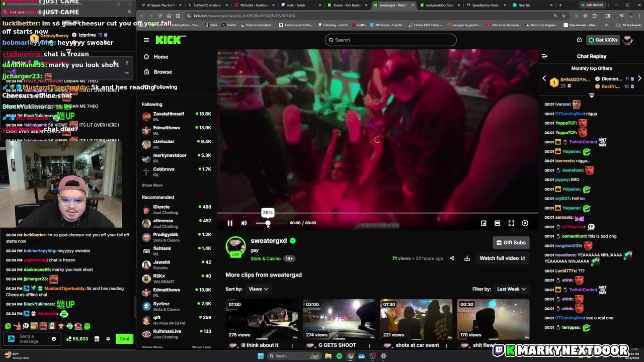Viewport: 644px width, 362px height.
Task: Open the 'G GETS SHOOT' clip thumbnail
Action: [339, 320]
